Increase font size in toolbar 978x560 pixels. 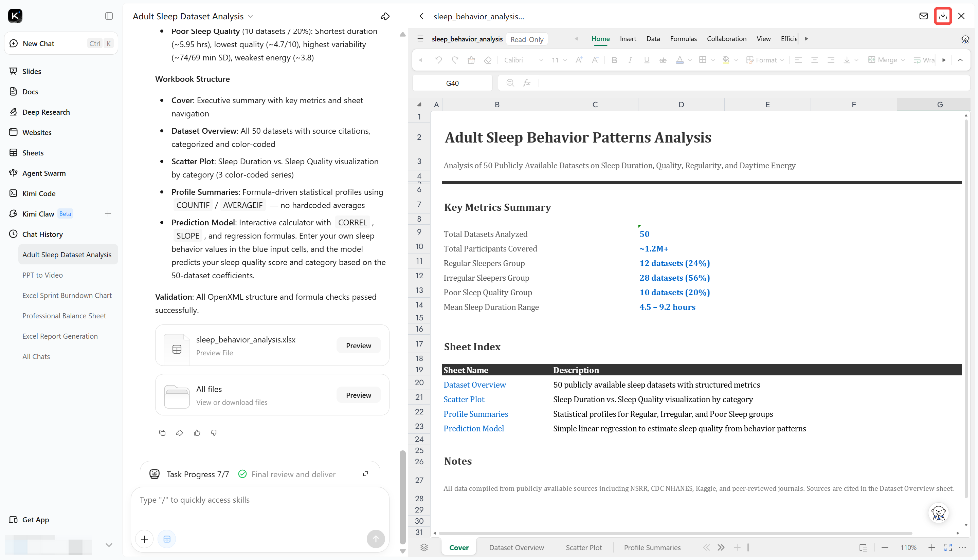(x=579, y=60)
